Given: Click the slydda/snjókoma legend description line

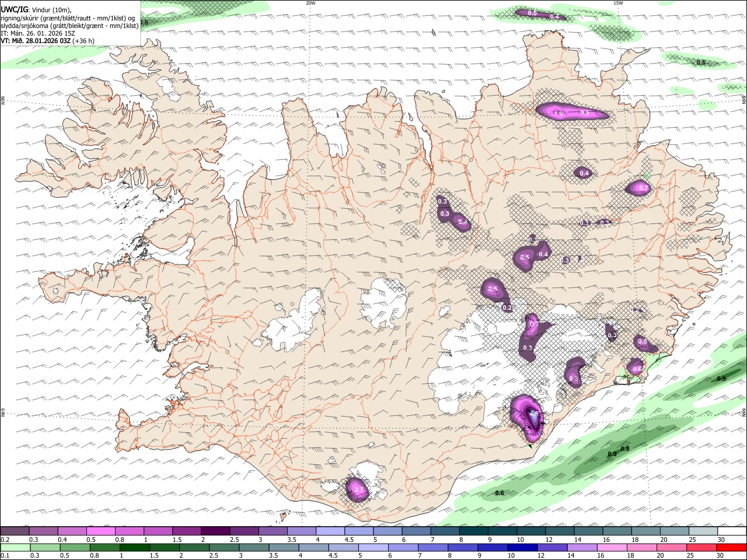Looking at the screenshot, I should pyautogui.click(x=69, y=26).
